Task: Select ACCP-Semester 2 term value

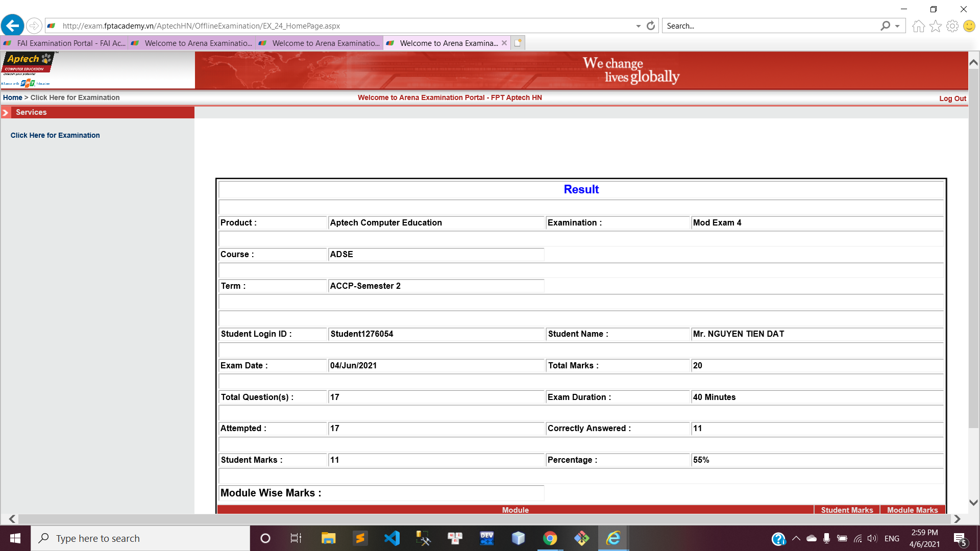Action: click(x=365, y=286)
